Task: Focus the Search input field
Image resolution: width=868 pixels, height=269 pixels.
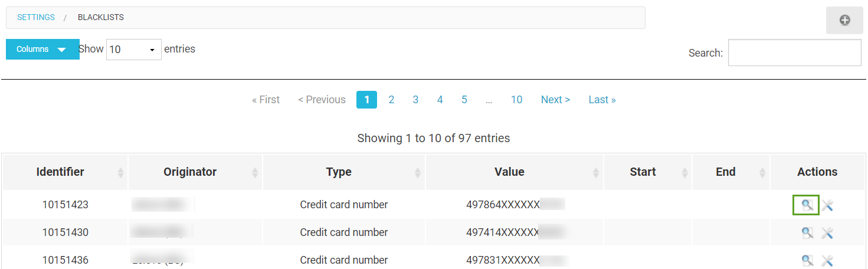Action: 794,53
